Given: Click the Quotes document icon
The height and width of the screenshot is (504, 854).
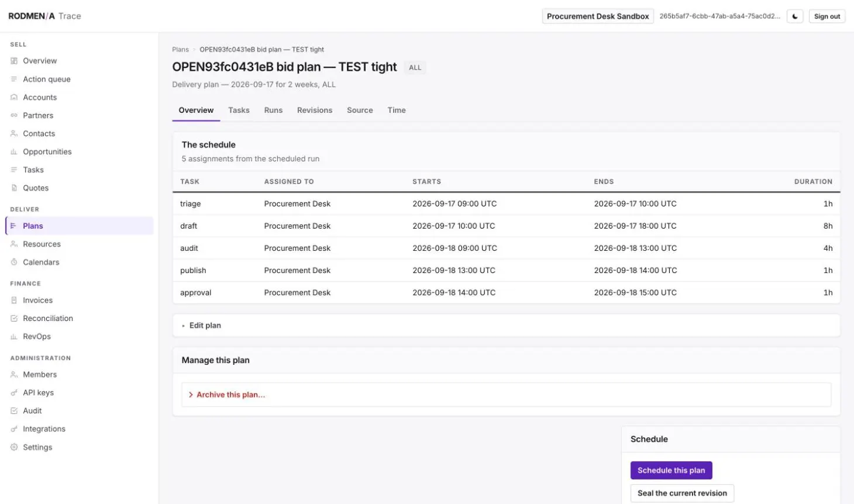Looking at the screenshot, I should pos(14,188).
